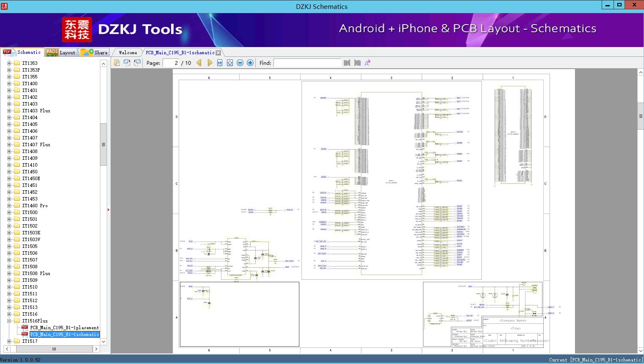Open PCB_Main_C195_B1-1placement PDF file
This screenshot has width=644, height=364.
tap(64, 328)
